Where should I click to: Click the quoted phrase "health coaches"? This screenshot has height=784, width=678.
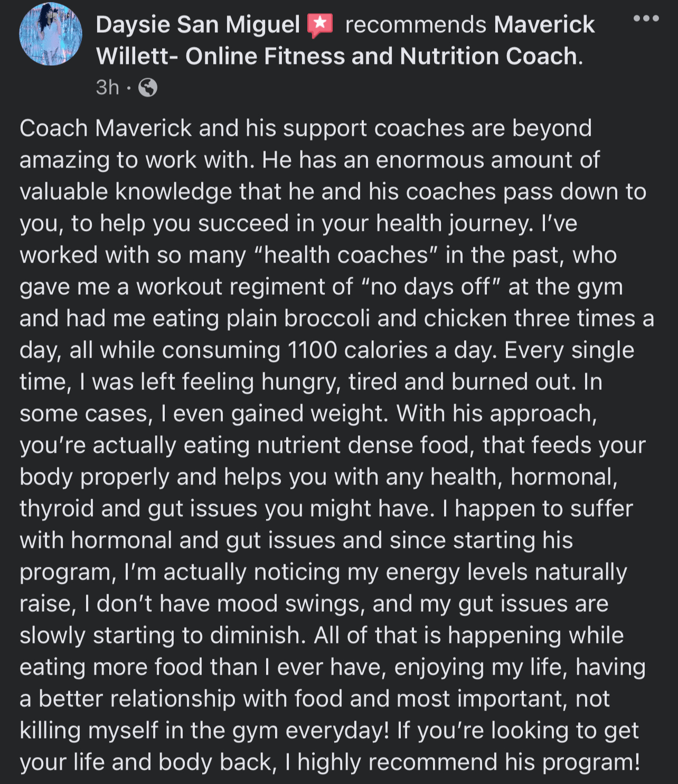[346, 255]
